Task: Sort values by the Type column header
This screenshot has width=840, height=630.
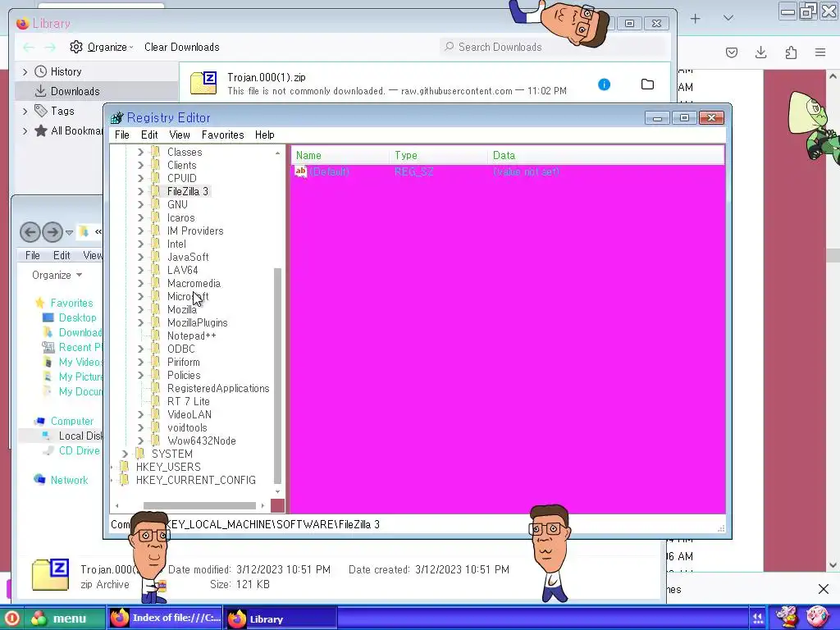Action: (x=439, y=155)
